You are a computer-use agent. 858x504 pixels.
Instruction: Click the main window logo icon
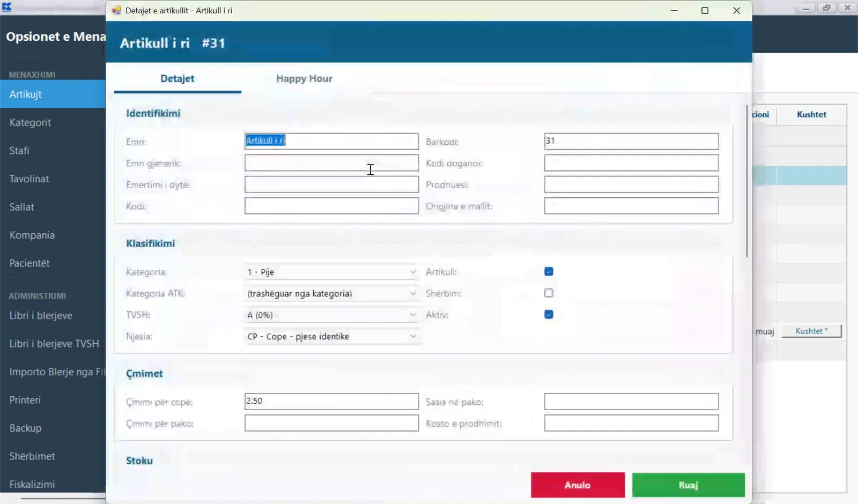click(6, 8)
